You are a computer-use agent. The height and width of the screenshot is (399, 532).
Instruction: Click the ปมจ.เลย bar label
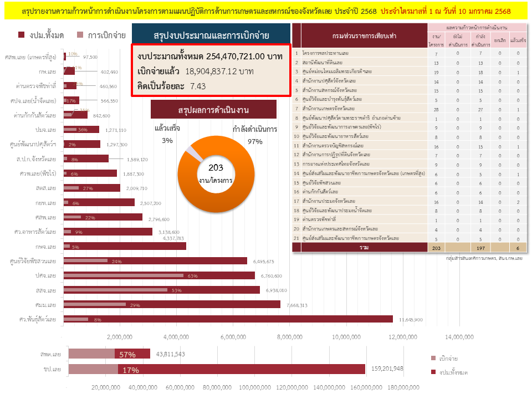click(x=46, y=130)
